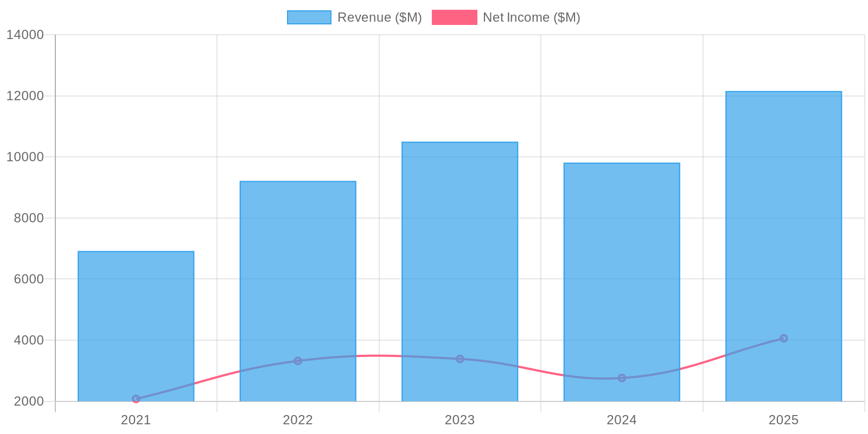Click the 2025 net income data point
Screen dimensions: 868x434
pos(783,338)
